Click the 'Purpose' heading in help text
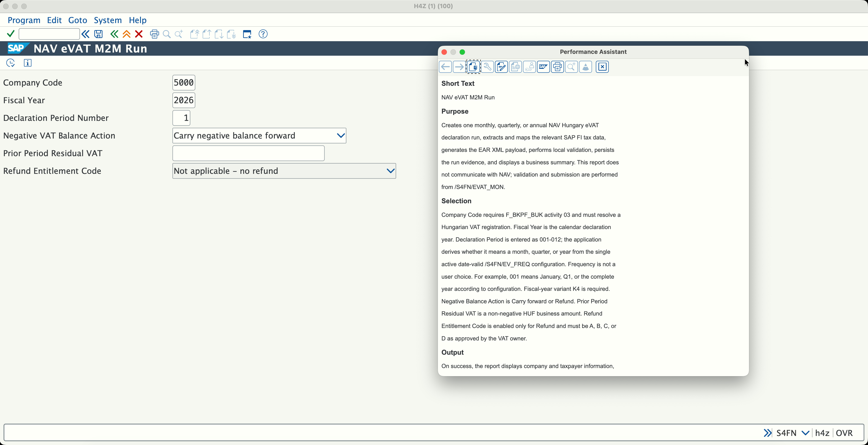Viewport: 868px width, 445px height. pos(455,111)
